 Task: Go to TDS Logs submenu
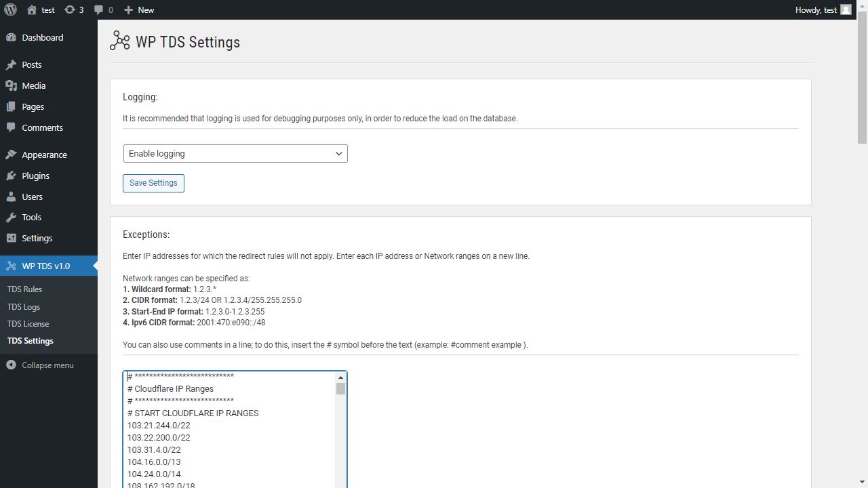(23, 307)
